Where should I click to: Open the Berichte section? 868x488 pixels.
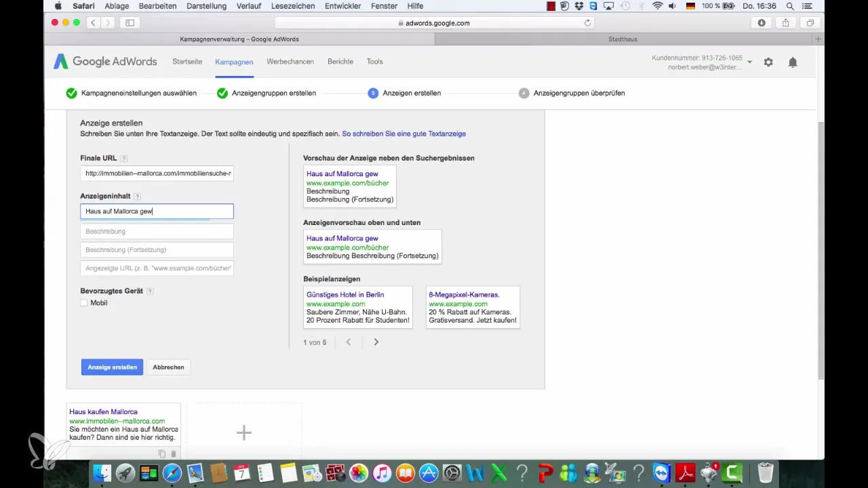(340, 62)
